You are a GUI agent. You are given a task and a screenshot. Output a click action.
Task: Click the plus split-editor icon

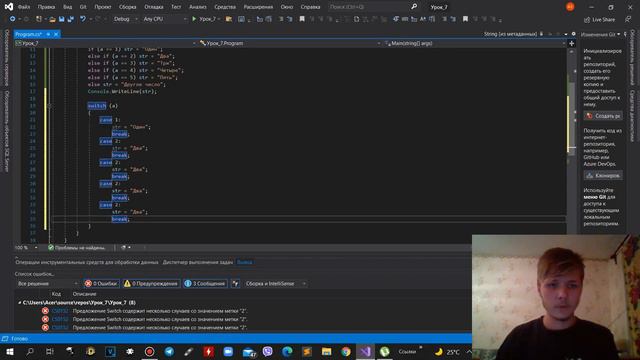(x=571, y=43)
